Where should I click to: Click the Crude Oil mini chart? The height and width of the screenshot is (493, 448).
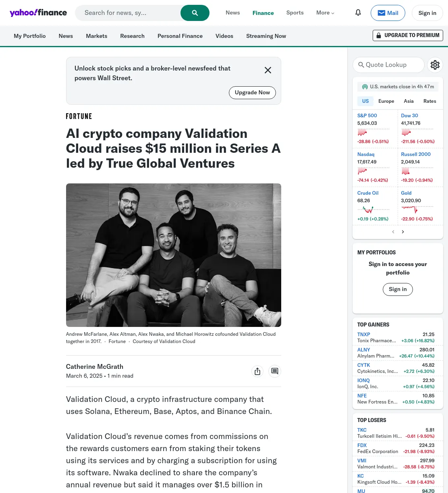[x=373, y=210]
